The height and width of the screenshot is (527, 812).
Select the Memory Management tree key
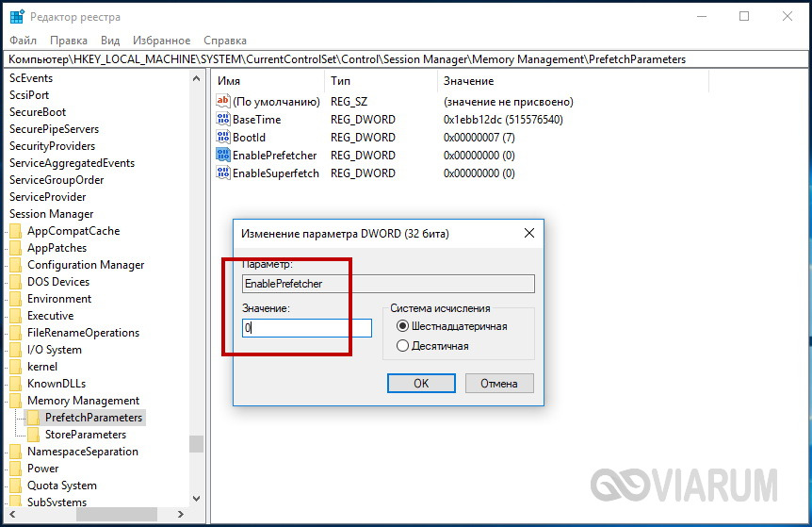pyautogui.click(x=83, y=401)
